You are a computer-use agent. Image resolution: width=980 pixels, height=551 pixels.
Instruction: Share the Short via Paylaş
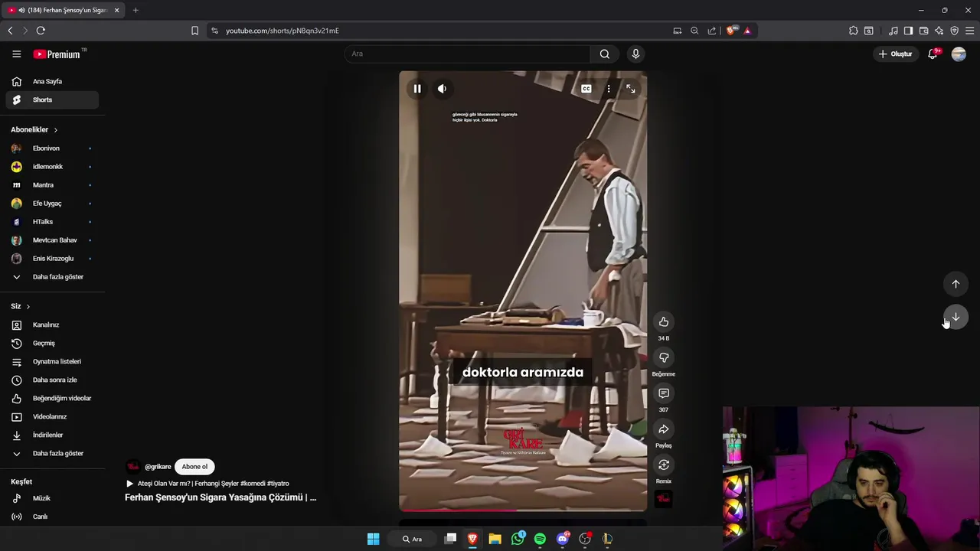pos(664,429)
